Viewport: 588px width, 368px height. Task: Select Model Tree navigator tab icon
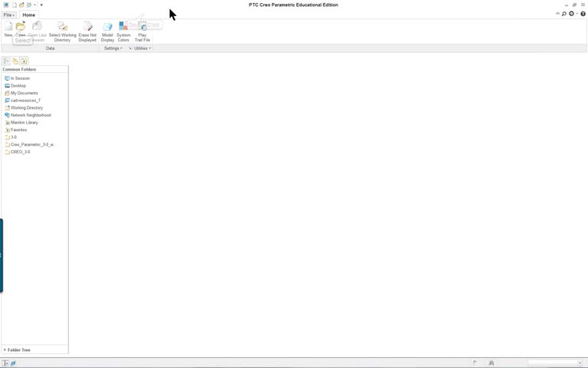click(6, 61)
